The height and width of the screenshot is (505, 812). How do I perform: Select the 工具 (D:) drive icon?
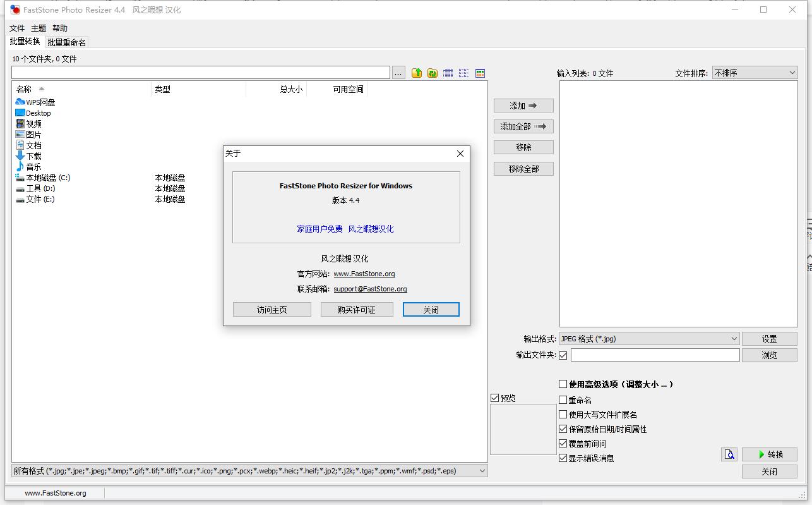tap(20, 188)
